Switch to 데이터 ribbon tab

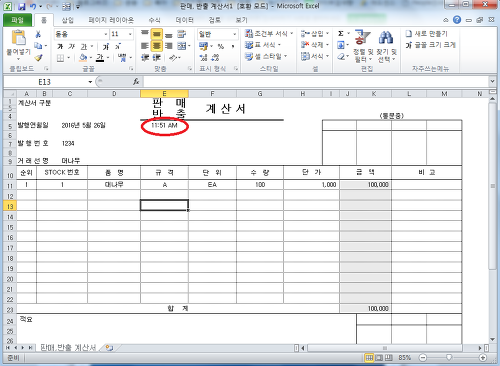(185, 20)
